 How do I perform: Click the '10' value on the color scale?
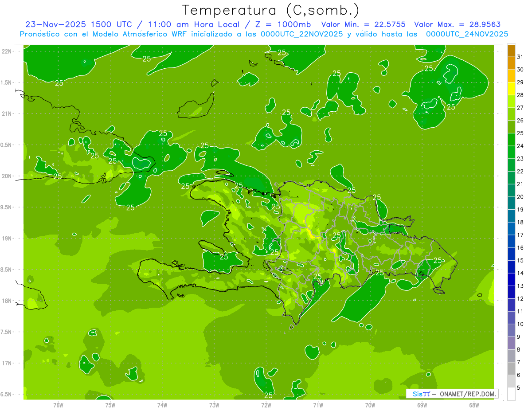520,324
